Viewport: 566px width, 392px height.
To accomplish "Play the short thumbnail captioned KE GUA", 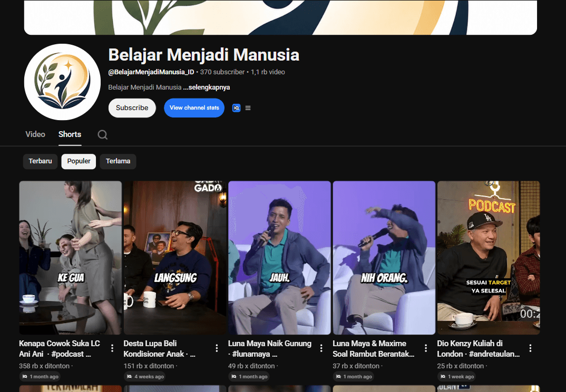I will click(x=71, y=258).
